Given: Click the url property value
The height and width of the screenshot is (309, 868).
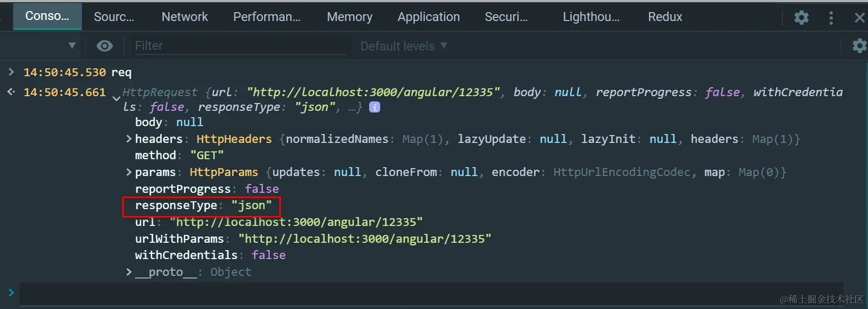Looking at the screenshot, I should (296, 222).
